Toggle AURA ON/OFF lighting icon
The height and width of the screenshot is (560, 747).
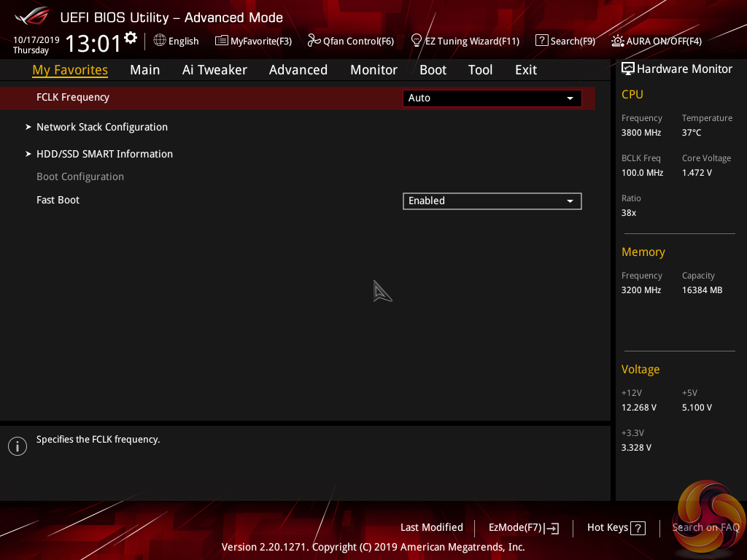[x=618, y=41]
